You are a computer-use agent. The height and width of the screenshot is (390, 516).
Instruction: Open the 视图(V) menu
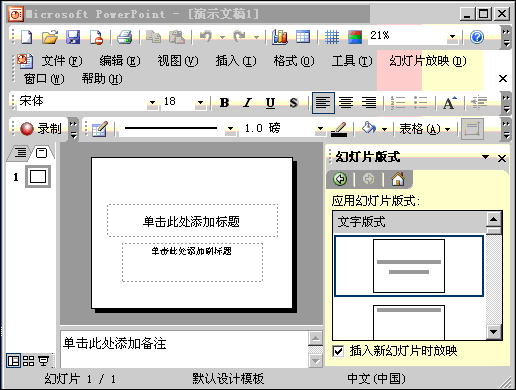click(x=178, y=61)
